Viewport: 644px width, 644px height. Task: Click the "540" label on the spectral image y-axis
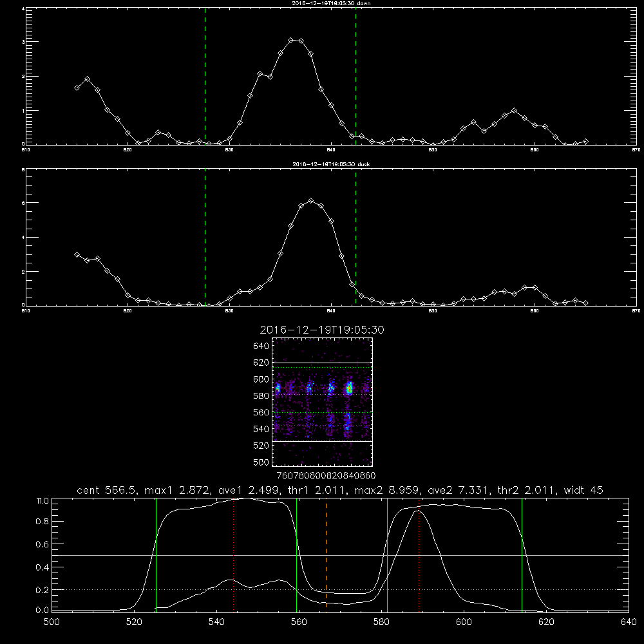click(x=261, y=429)
